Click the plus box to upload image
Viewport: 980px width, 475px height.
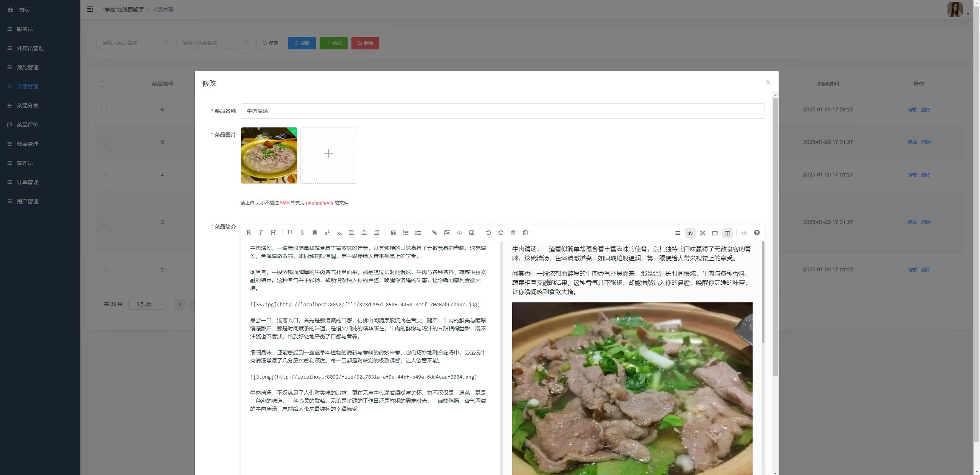[x=329, y=155]
